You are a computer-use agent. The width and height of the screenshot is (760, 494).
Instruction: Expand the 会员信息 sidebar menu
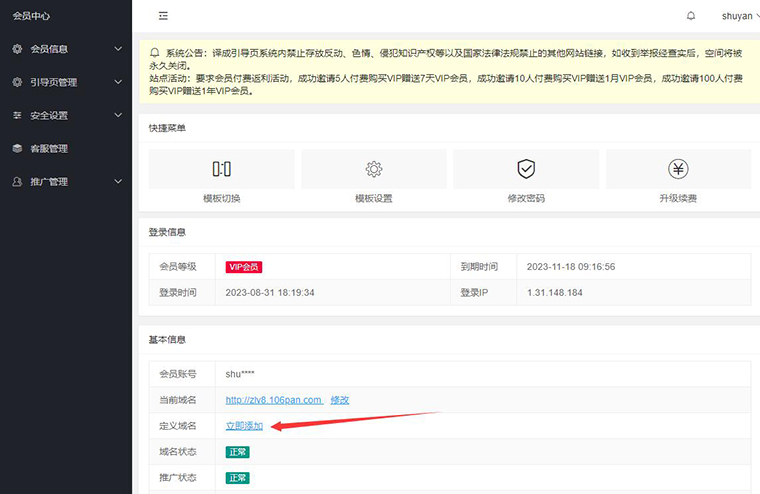point(66,49)
